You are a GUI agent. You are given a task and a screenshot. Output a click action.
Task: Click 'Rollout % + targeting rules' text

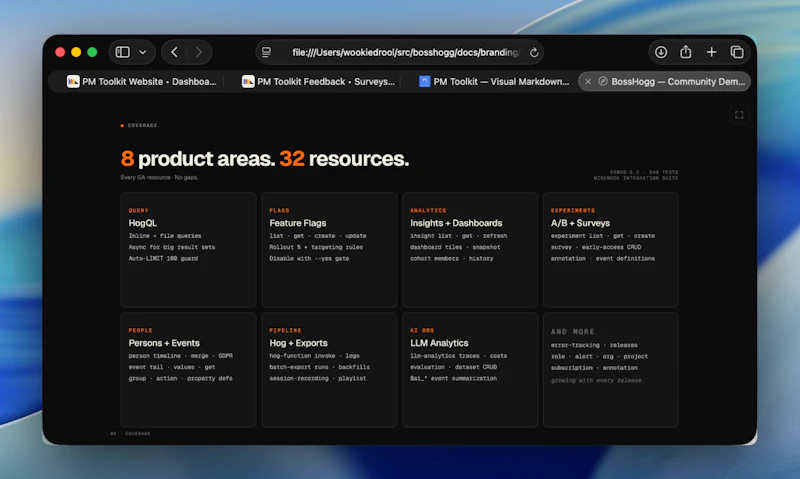[x=316, y=247]
